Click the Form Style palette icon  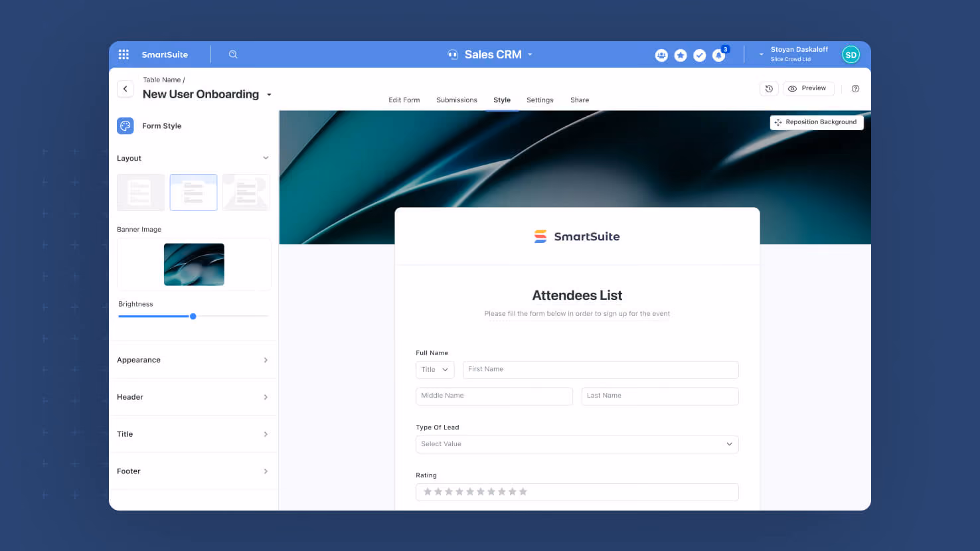pyautogui.click(x=125, y=125)
